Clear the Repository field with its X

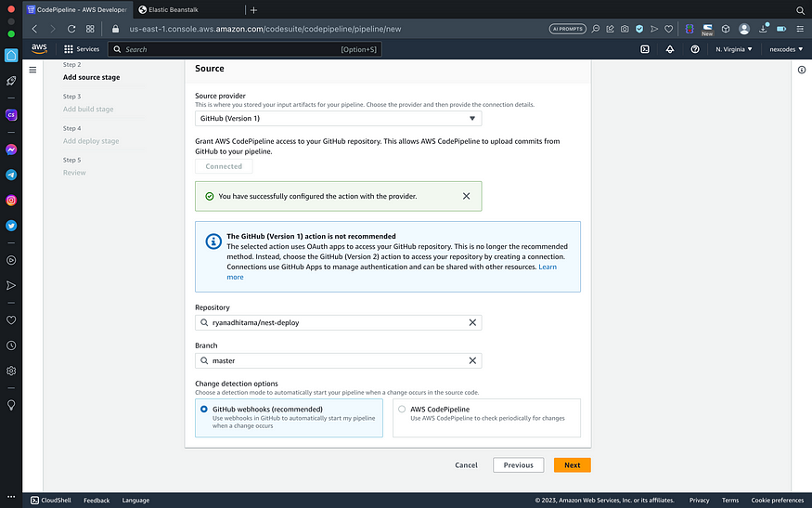pyautogui.click(x=472, y=322)
